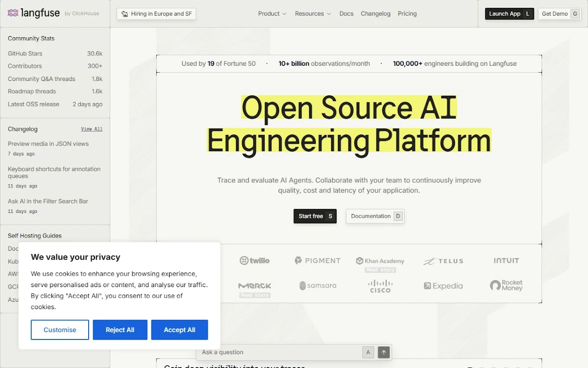The image size is (588, 368).
Task: Click 100,000+ engineers stat text
Action: 455,63
